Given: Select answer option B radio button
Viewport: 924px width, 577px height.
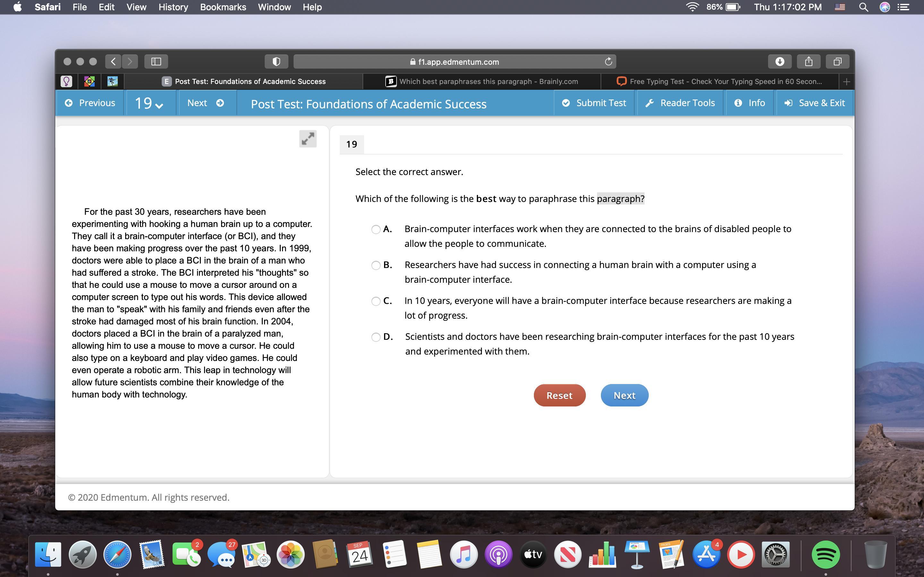Looking at the screenshot, I should click(x=376, y=265).
